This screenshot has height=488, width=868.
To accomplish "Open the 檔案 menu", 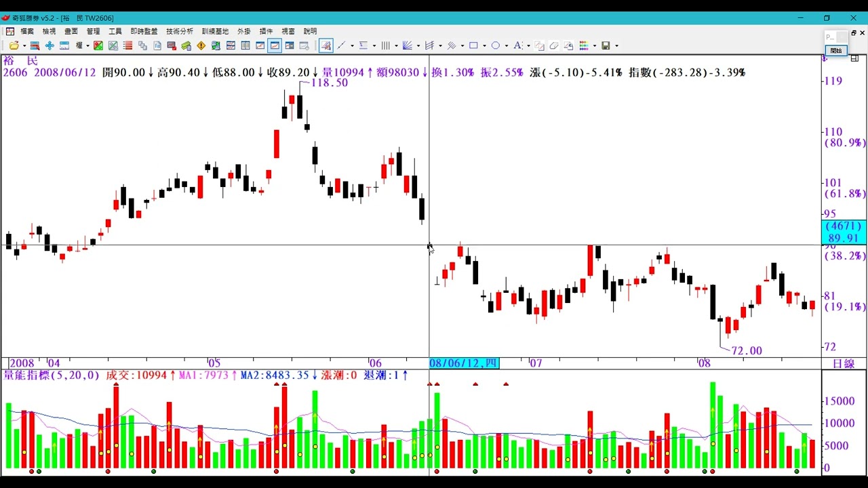I will click(x=27, y=31).
